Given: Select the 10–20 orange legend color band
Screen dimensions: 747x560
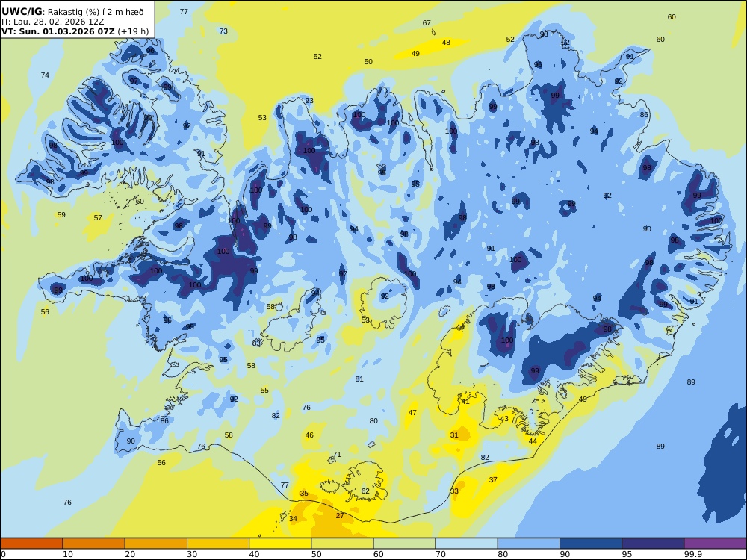Looking at the screenshot, I should tap(94, 544).
